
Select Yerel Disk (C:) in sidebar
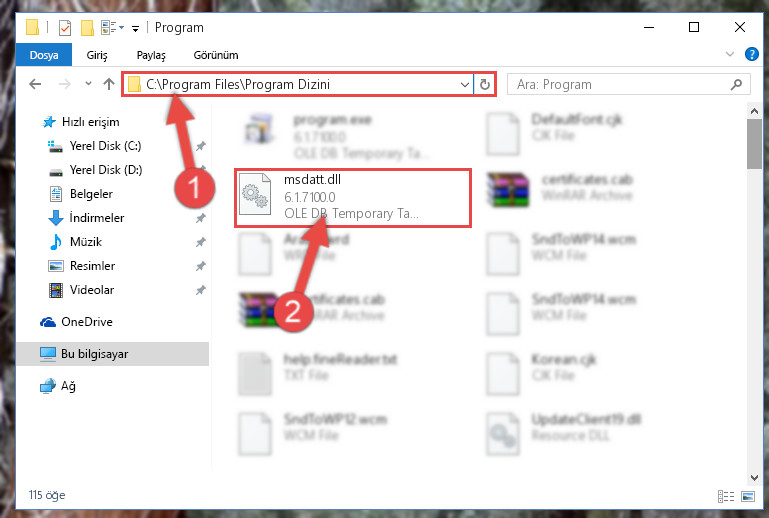click(x=105, y=146)
